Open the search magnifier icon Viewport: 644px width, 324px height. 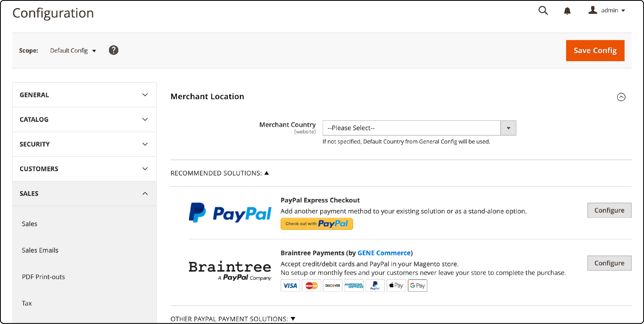coord(543,11)
